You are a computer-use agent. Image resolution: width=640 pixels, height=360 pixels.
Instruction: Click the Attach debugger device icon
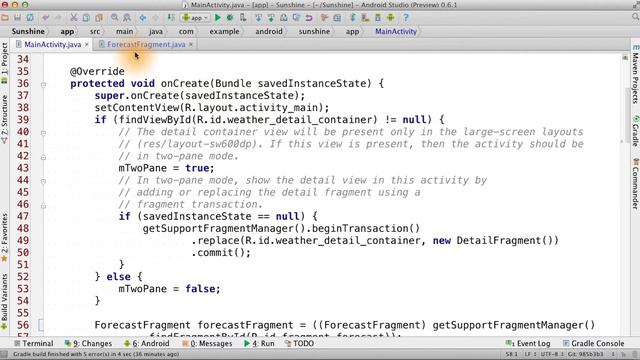[243, 18]
